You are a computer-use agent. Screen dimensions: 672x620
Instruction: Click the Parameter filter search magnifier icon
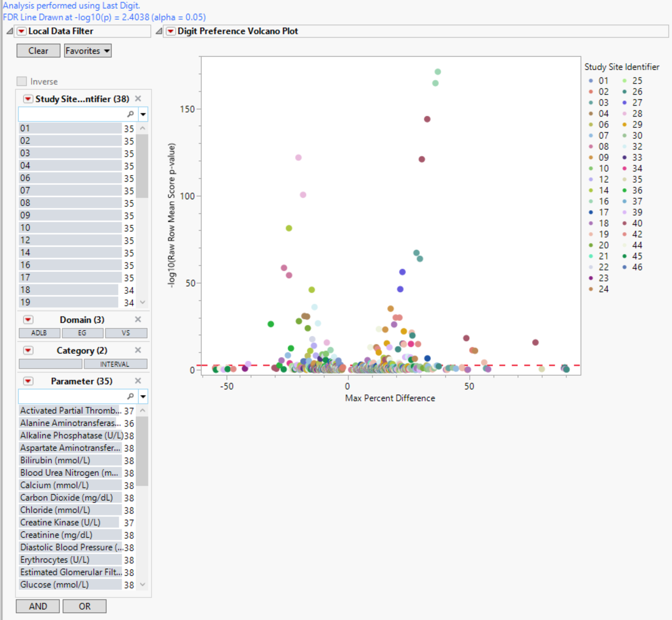click(130, 396)
